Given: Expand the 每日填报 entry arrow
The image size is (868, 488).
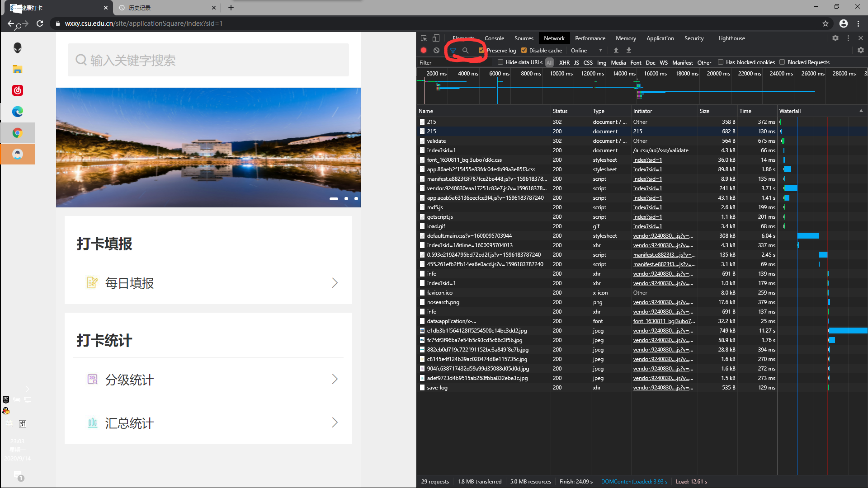Looking at the screenshot, I should pyautogui.click(x=335, y=283).
